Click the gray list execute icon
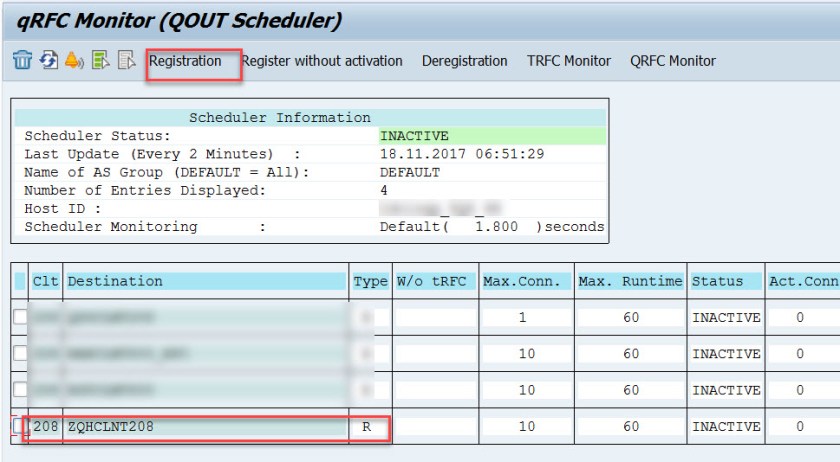 click(x=126, y=60)
